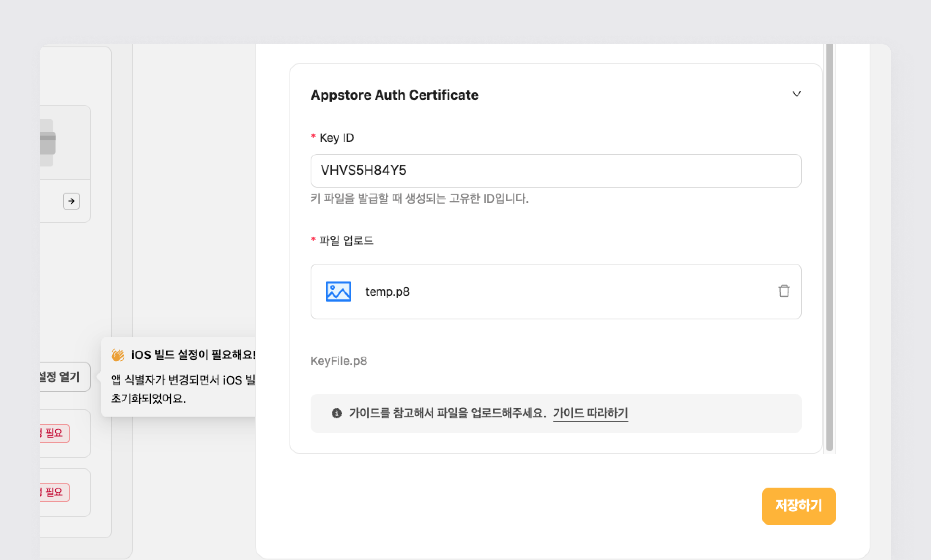Select the temp.p8 file name

pyautogui.click(x=387, y=292)
